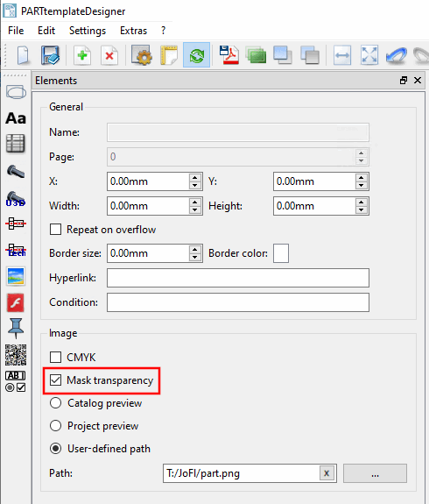The width and height of the screenshot is (429, 504).
Task: Open the File menu
Action: click(16, 31)
